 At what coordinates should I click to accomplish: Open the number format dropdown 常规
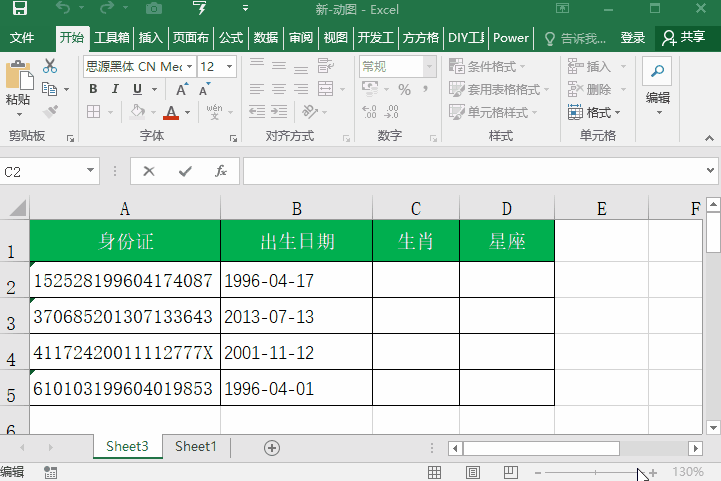[429, 67]
